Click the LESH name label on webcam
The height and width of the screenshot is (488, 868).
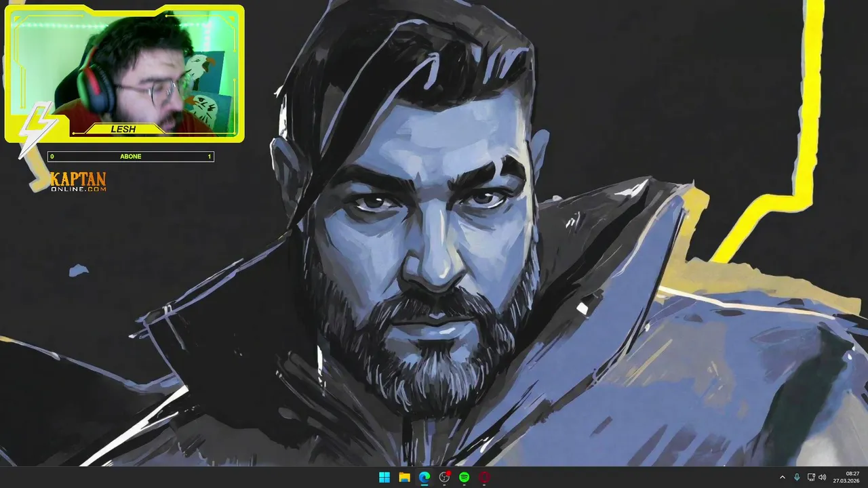tap(123, 129)
